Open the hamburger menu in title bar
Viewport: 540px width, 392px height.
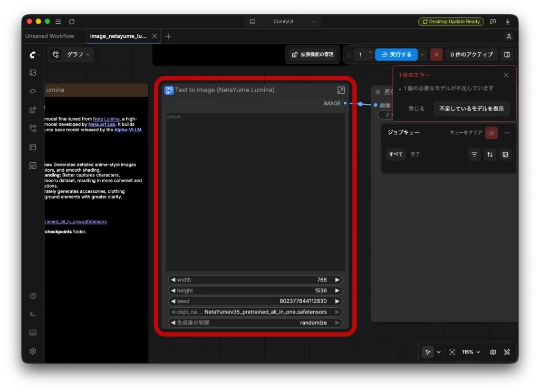[58, 22]
